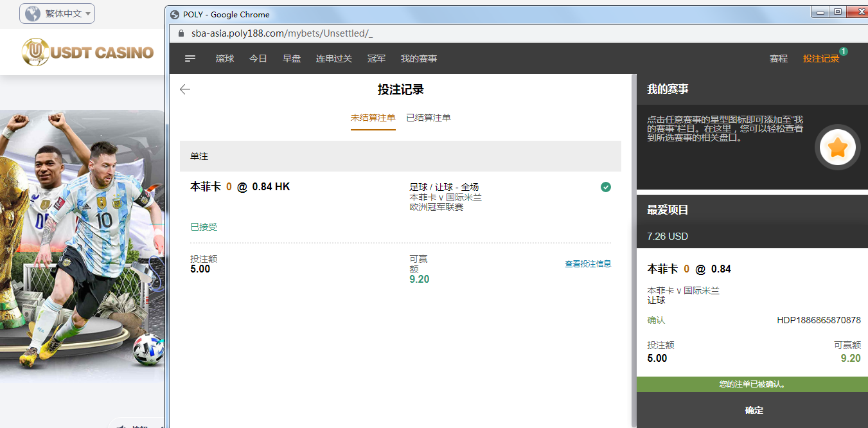Open the 繁体中文 language dropdown

coord(57,13)
